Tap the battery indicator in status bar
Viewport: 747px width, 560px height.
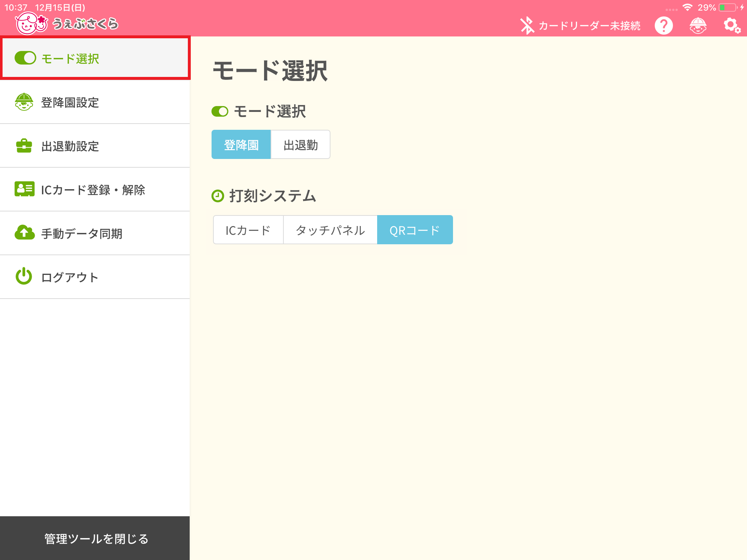(x=728, y=7)
